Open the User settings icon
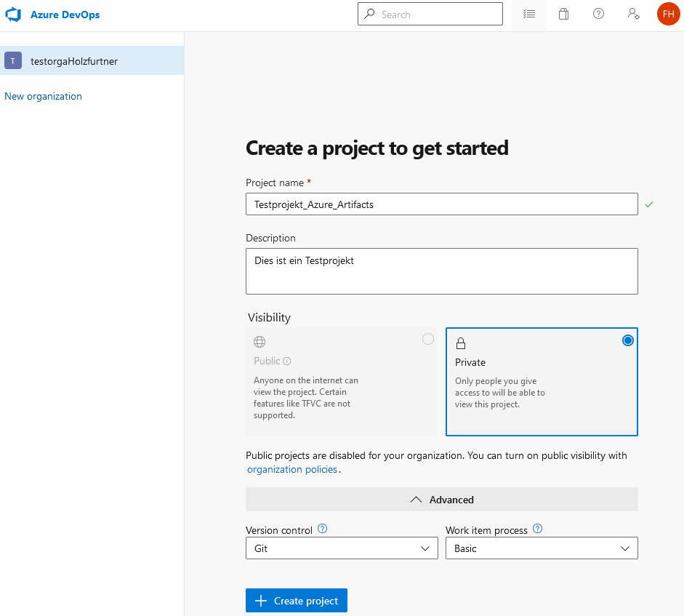The height and width of the screenshot is (616, 684). tap(633, 15)
